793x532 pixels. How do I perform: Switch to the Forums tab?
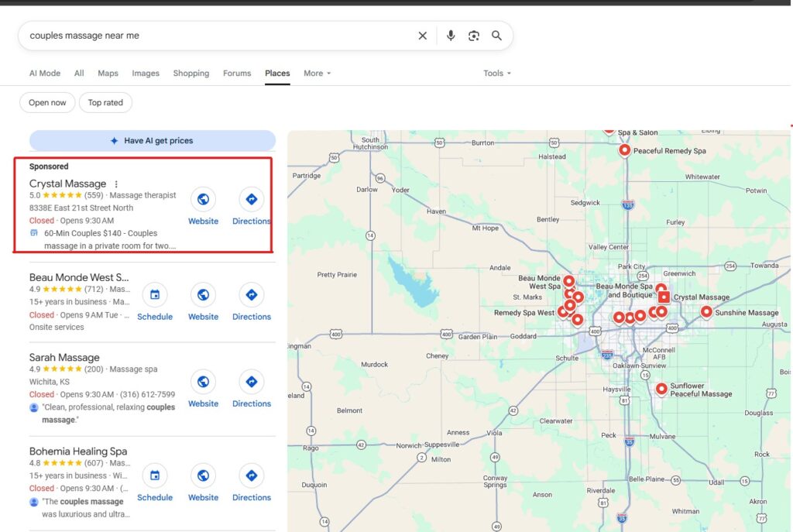[237, 74]
